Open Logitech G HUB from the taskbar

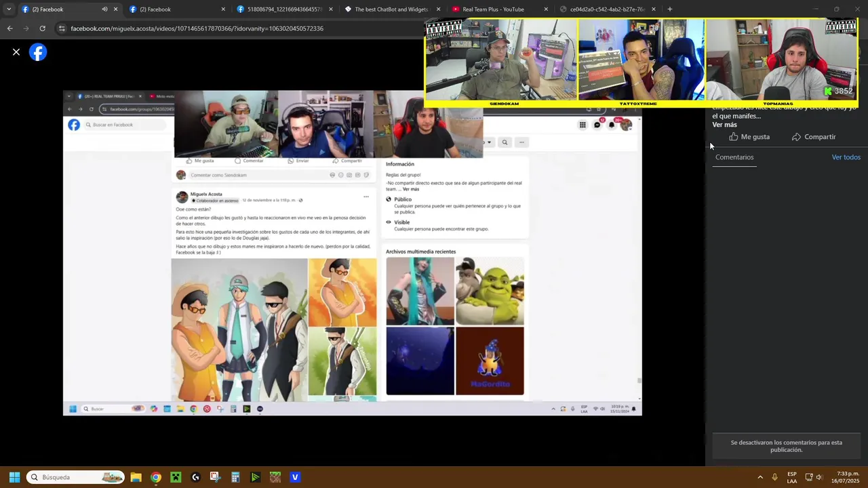pos(195,477)
